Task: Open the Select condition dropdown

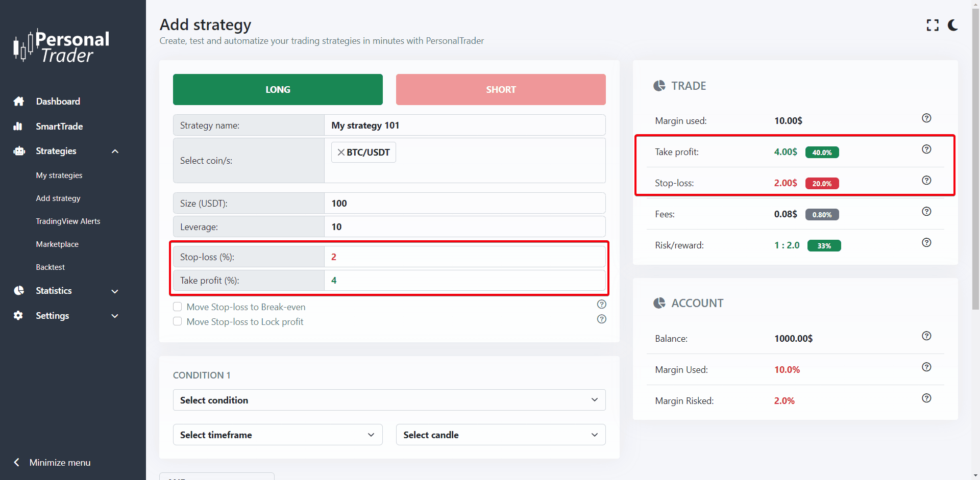Action: [x=389, y=400]
